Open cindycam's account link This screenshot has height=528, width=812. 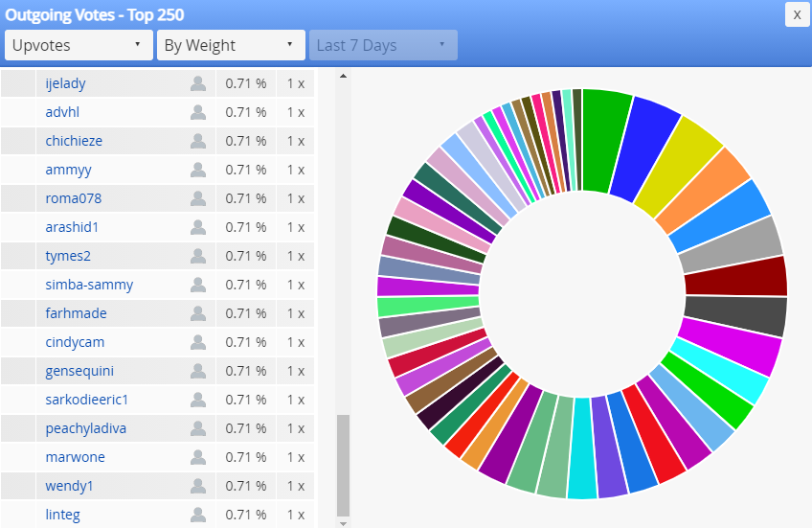tap(75, 342)
